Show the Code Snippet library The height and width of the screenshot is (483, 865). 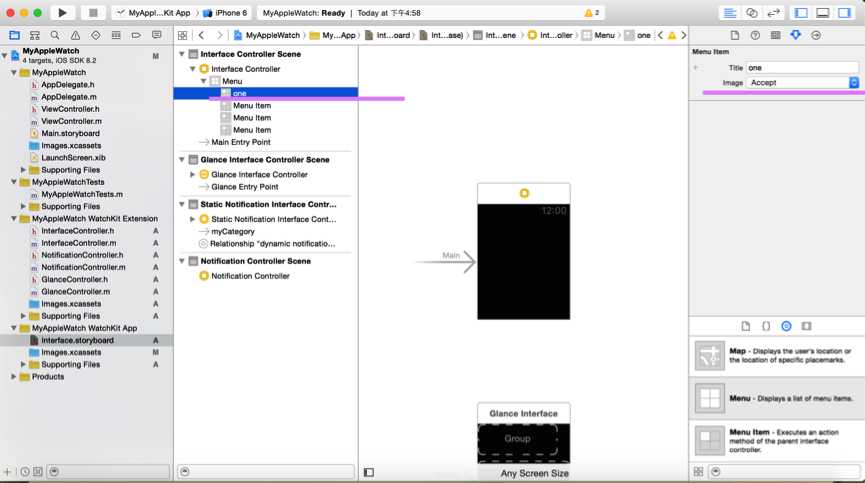[766, 326]
